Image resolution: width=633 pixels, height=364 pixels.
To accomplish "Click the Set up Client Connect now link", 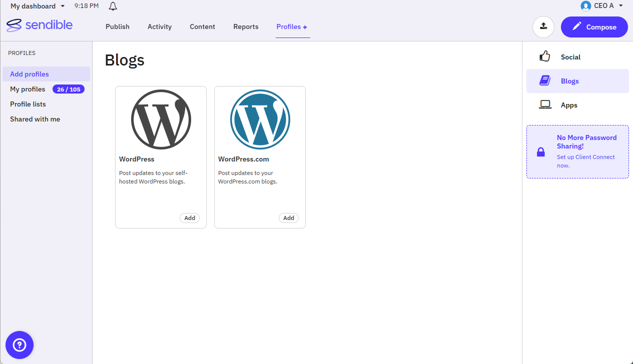I will tap(586, 161).
